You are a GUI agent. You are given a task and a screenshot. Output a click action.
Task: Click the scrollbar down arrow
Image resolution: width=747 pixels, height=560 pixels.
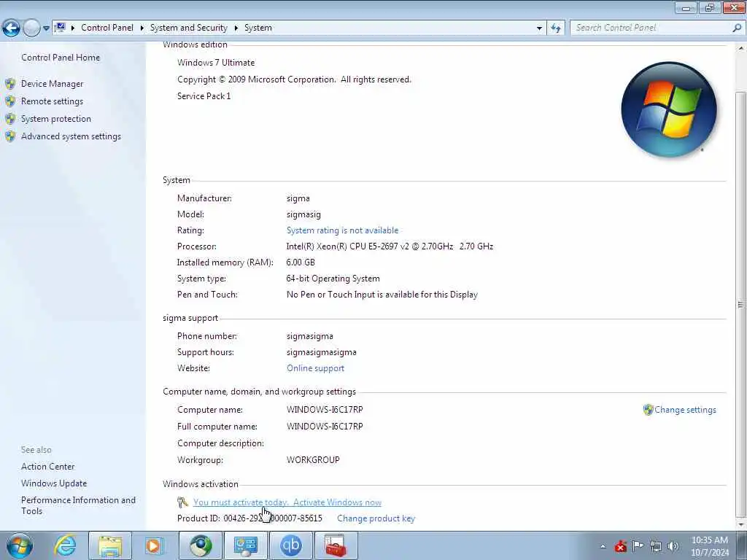pos(740,525)
